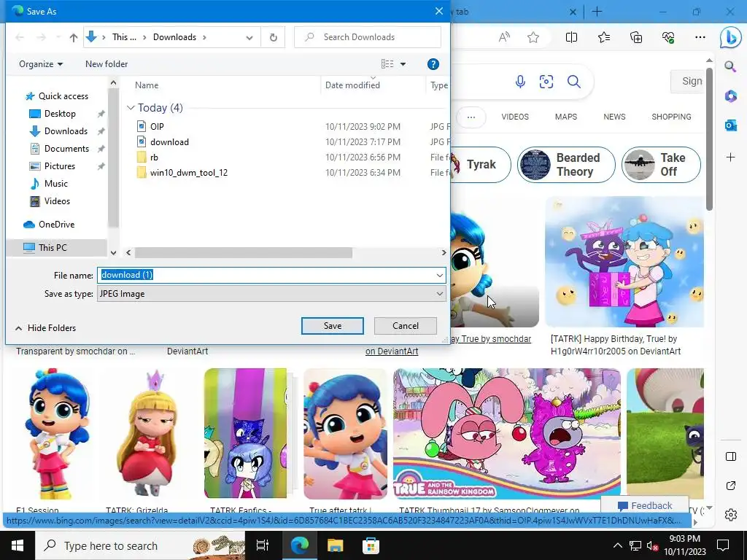747x560 pixels.
Task: Open Edge sidebar search icon
Action: pyautogui.click(x=730, y=66)
